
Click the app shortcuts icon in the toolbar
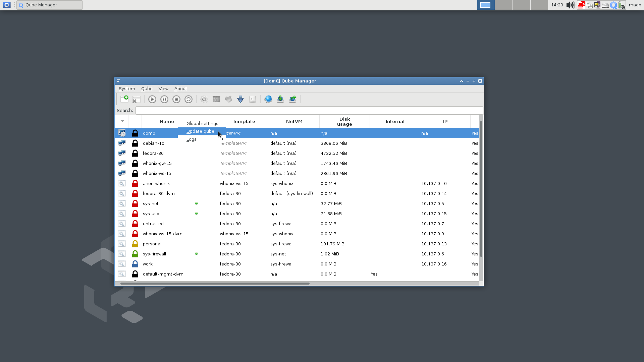tap(228, 99)
